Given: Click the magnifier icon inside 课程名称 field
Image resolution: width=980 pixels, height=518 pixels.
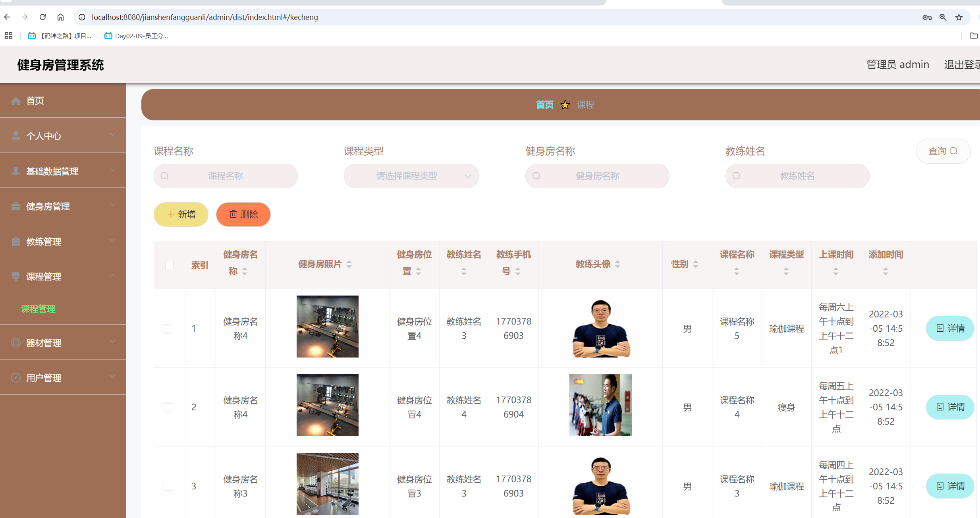Looking at the screenshot, I should pos(165,176).
